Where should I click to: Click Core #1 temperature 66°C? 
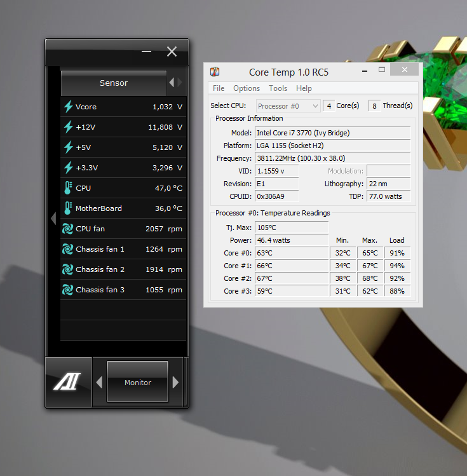coord(292,266)
